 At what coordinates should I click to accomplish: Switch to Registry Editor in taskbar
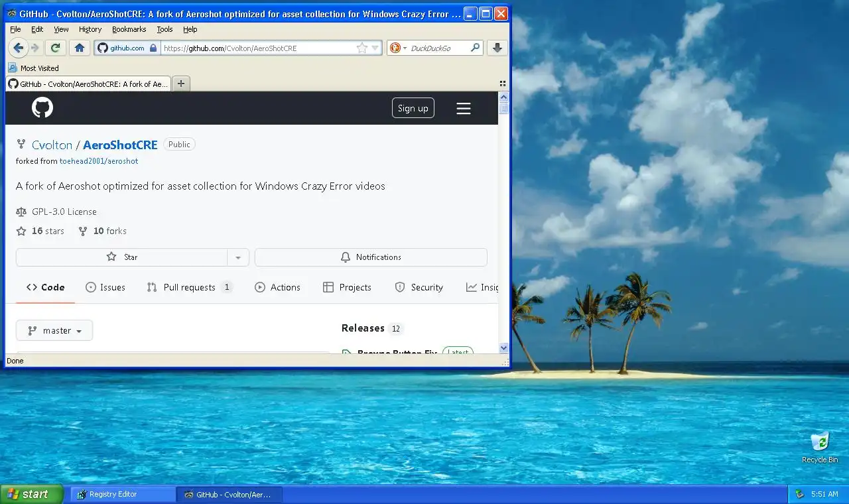point(123,494)
